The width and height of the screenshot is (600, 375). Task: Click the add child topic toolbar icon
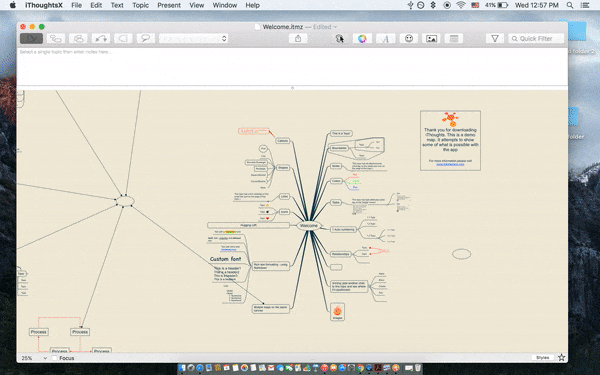56,39
